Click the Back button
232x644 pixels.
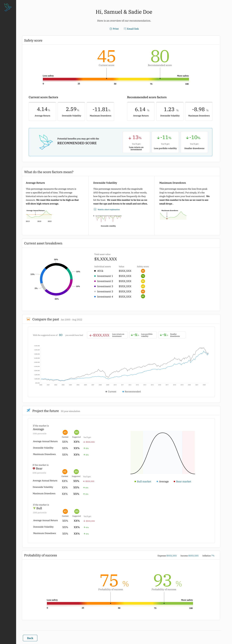pyautogui.click(x=30, y=638)
